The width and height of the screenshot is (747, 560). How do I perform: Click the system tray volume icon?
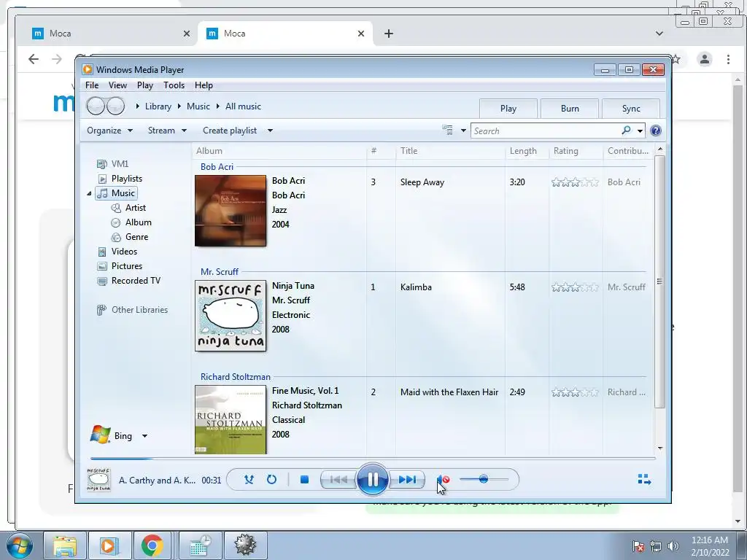(x=673, y=545)
